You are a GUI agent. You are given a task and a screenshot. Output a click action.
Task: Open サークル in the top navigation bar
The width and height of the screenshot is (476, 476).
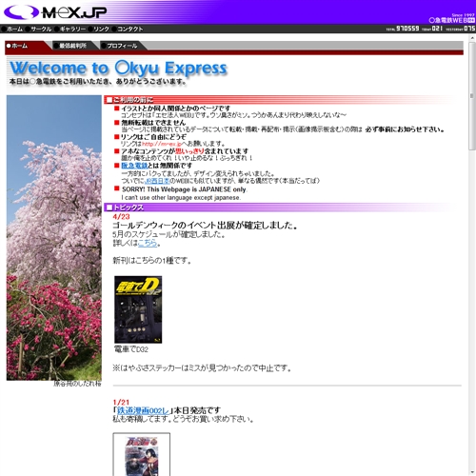[38, 29]
